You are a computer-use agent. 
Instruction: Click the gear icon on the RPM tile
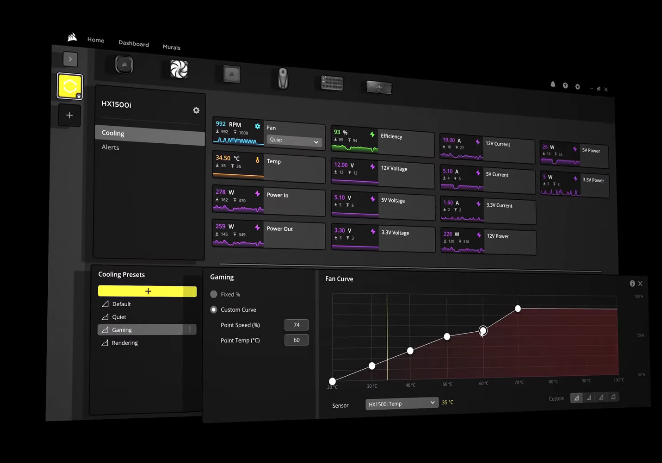pos(258,126)
